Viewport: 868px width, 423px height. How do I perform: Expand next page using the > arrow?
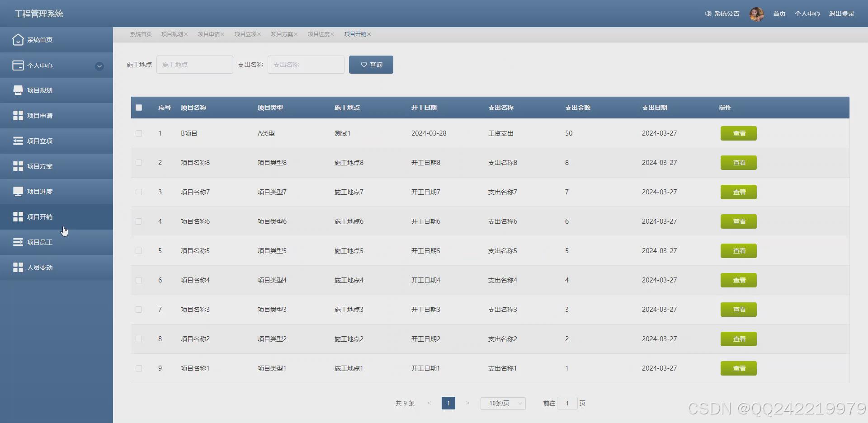[x=467, y=403]
